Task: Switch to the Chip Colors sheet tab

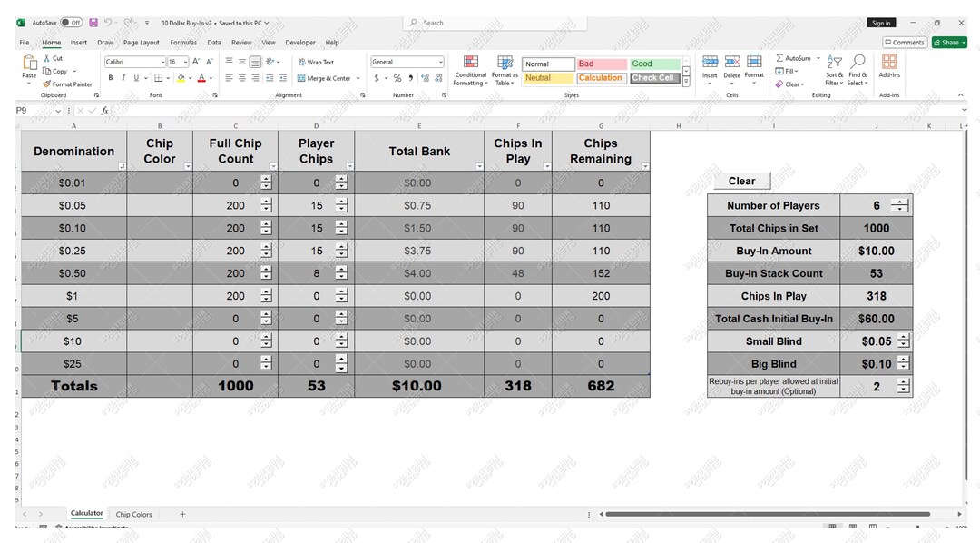Action: click(x=132, y=513)
